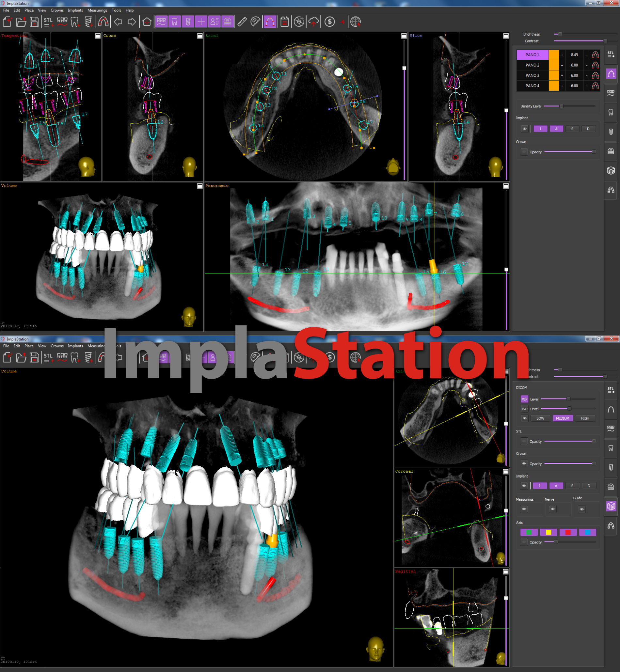
Task: Toggle Guide eye visibility in lower window
Action: [x=582, y=509]
